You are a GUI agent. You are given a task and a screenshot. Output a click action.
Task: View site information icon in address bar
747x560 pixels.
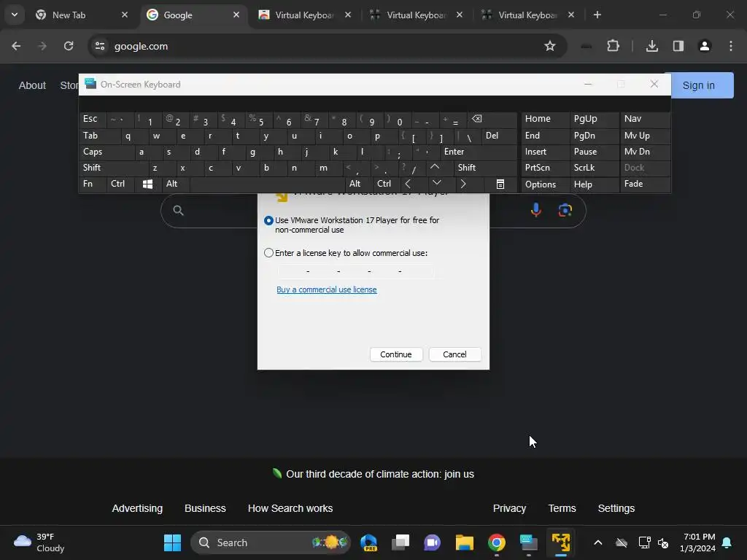click(99, 46)
